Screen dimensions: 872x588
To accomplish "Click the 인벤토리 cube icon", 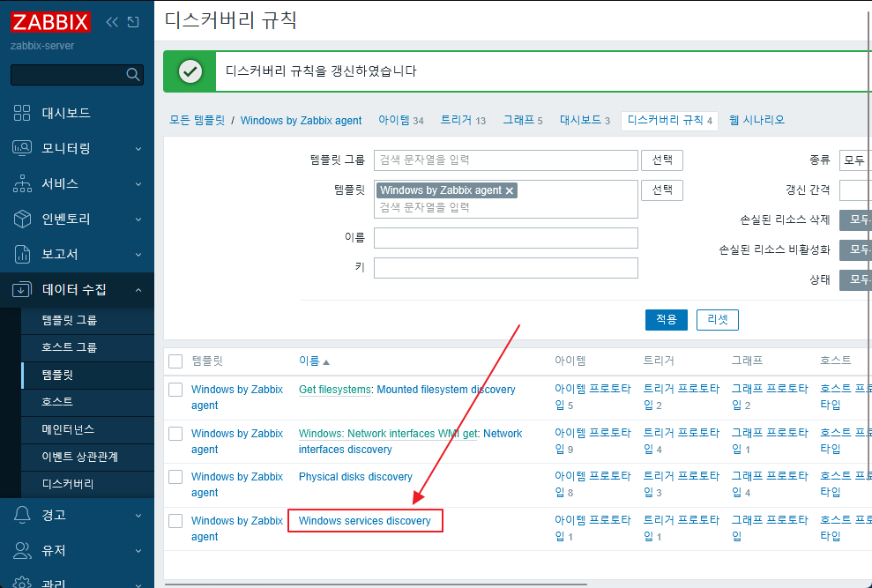I will click(x=22, y=219).
